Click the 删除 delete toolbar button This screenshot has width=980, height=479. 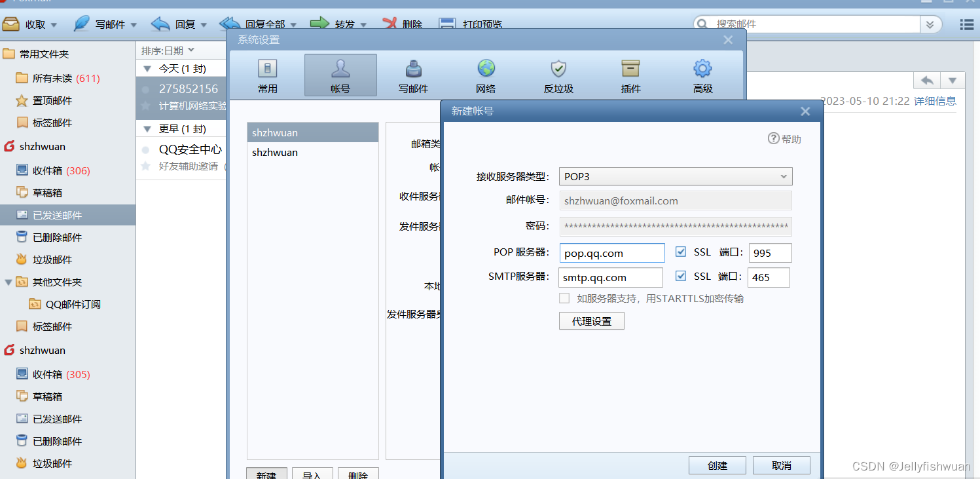point(402,24)
